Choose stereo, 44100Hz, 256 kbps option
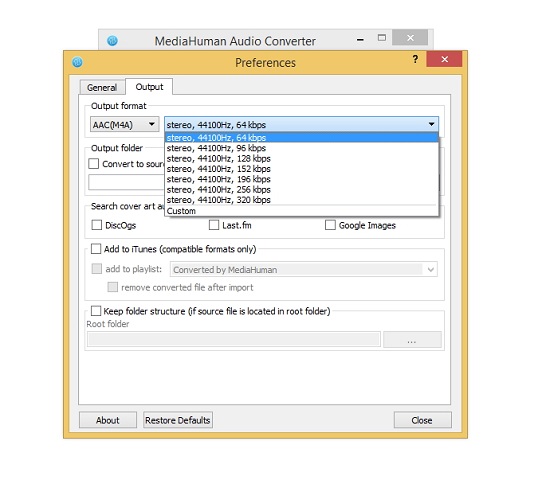 302,189
